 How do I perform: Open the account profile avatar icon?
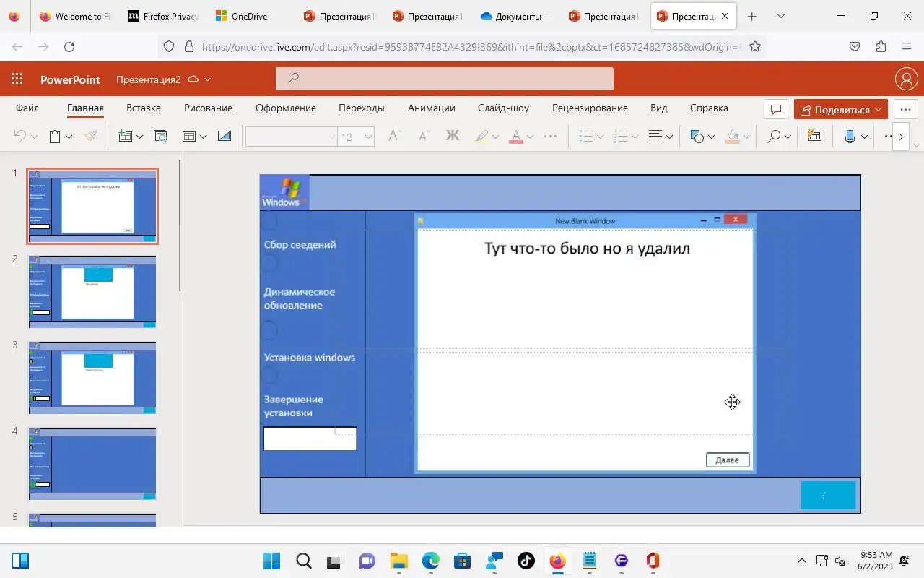906,79
